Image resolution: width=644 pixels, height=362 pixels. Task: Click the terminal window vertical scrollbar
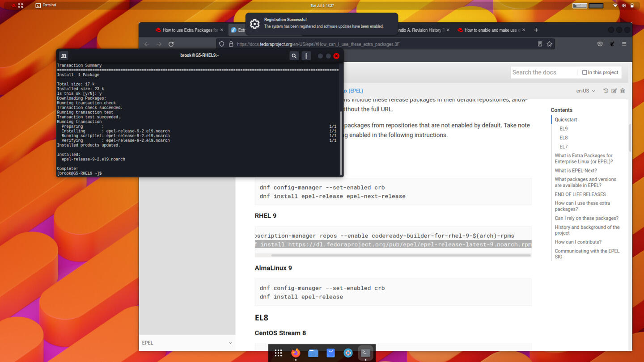341,143
